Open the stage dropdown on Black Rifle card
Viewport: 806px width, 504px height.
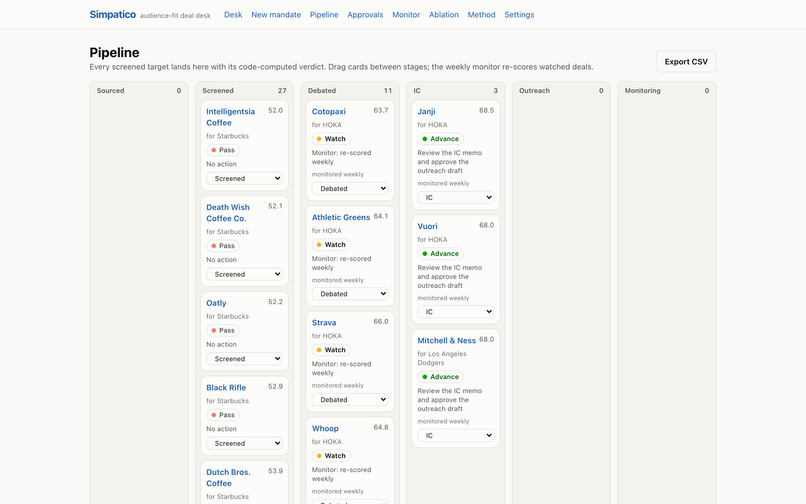pos(245,443)
